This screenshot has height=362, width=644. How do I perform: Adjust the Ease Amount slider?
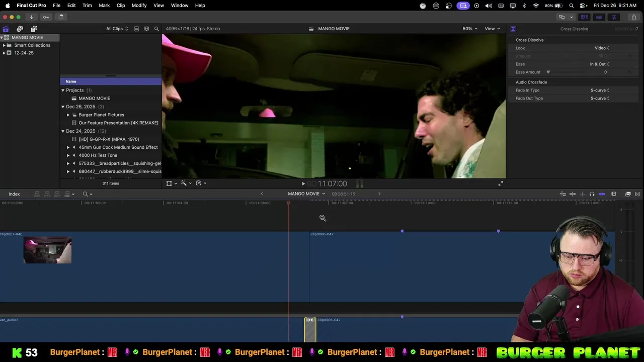(548, 72)
